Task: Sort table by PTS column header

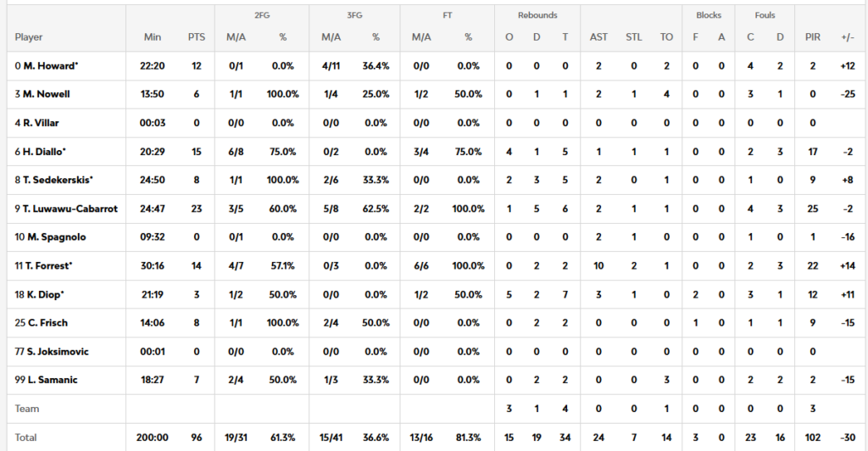Action: [196, 37]
